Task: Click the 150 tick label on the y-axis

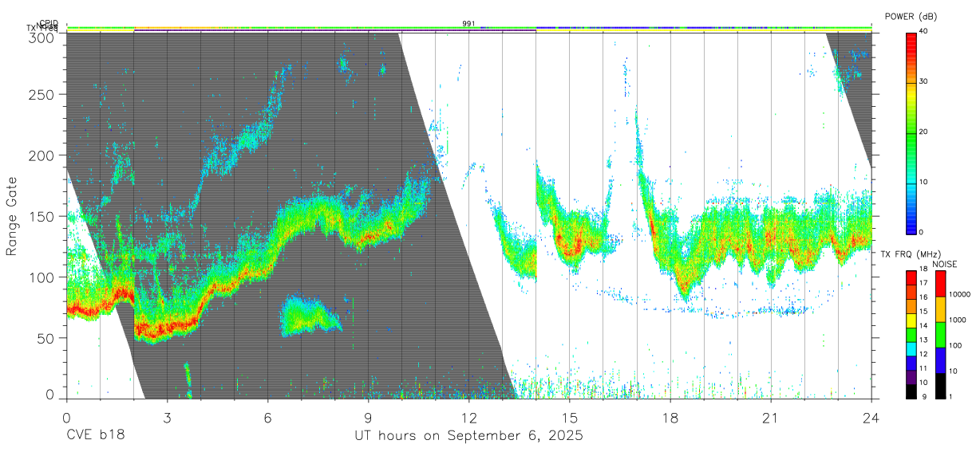Action: [x=41, y=216]
